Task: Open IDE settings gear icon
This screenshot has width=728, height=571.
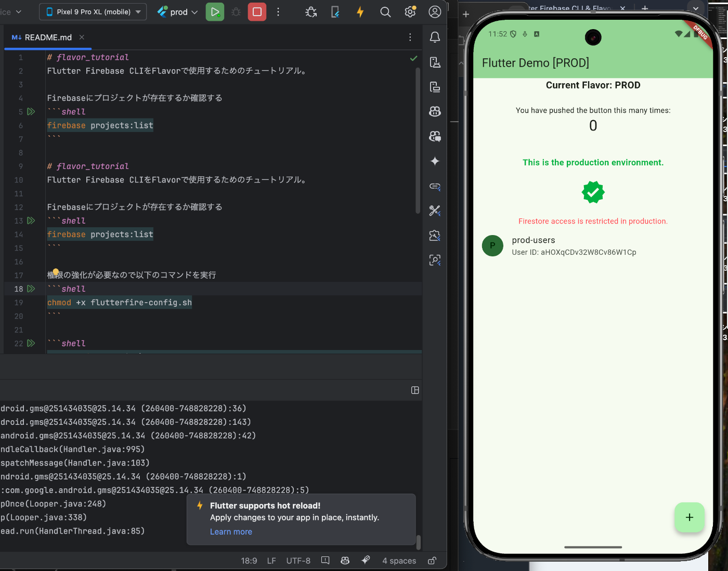Action: [x=410, y=12]
